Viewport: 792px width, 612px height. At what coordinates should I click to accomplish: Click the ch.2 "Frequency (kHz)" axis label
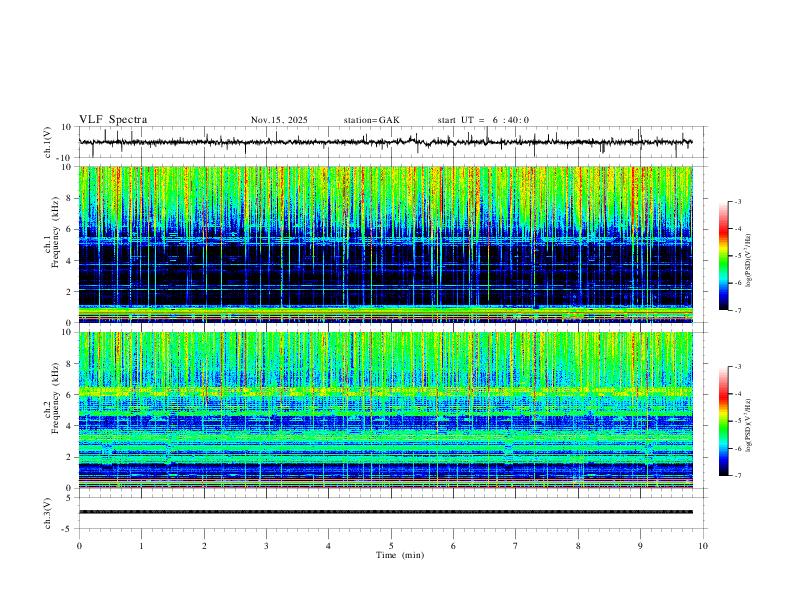tap(55, 399)
